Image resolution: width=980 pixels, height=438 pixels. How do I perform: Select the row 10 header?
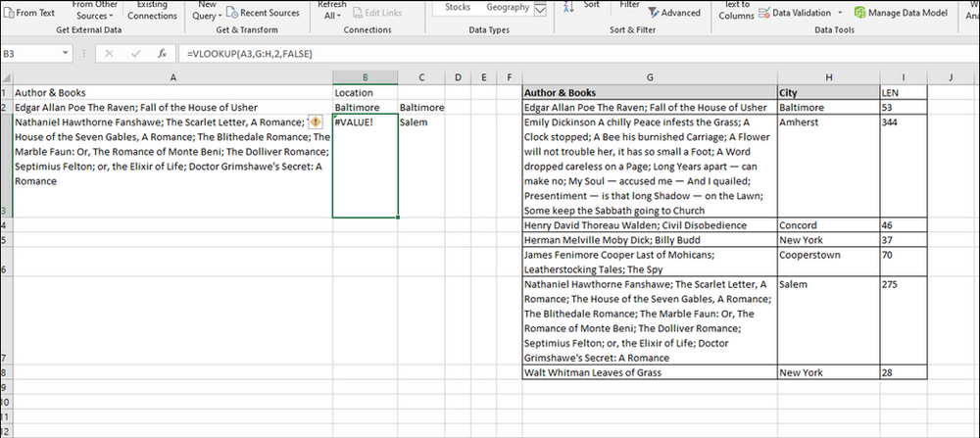pos(6,402)
